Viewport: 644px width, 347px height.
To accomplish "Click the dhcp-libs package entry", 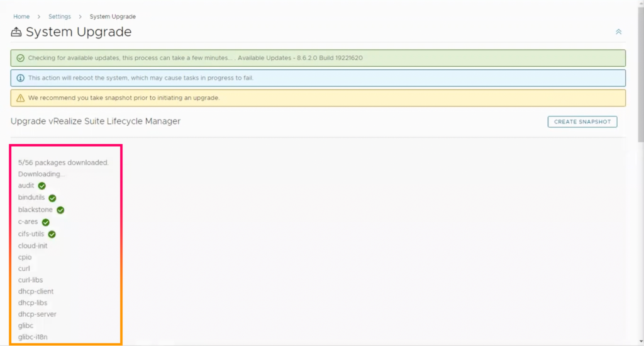I will click(x=33, y=303).
